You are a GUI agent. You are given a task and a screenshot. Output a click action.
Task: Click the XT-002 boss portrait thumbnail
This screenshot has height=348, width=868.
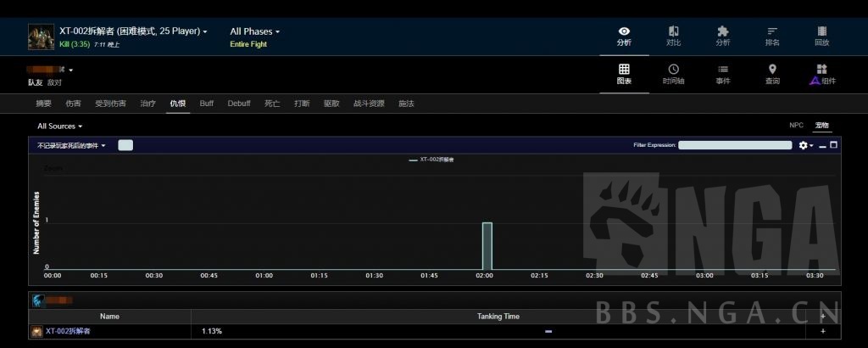tap(42, 37)
